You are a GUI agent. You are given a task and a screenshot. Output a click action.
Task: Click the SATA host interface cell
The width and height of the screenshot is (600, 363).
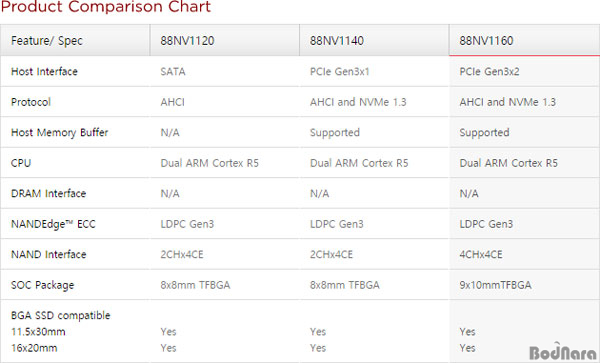pos(173,72)
